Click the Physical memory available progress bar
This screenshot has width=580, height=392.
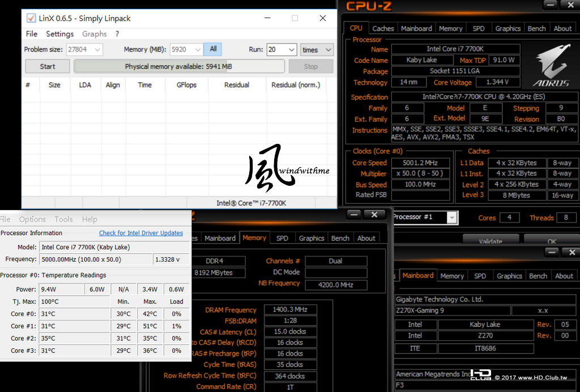(179, 67)
